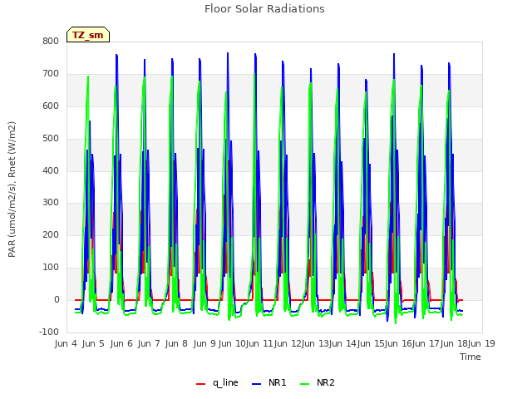Click the 300 y-axis tick label
Viewport: 532px width, 399px height.
pyautogui.click(x=51, y=203)
